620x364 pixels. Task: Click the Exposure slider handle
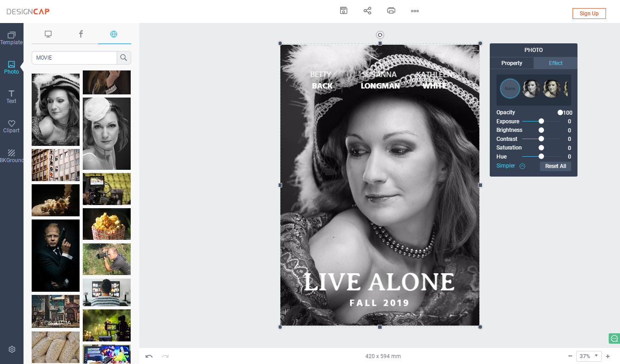[x=541, y=121]
